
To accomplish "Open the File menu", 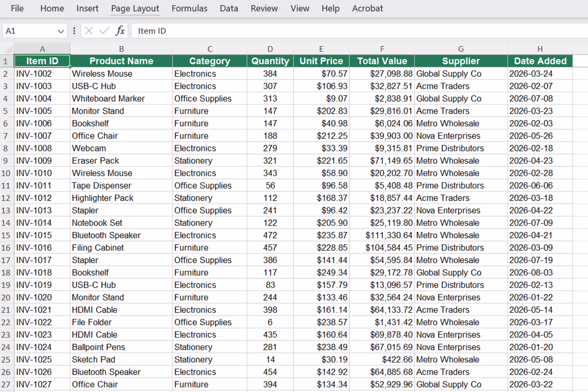I will click(17, 8).
